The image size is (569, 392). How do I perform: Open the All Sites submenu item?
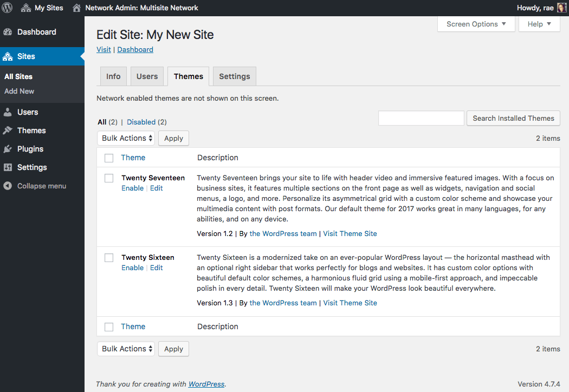click(18, 76)
